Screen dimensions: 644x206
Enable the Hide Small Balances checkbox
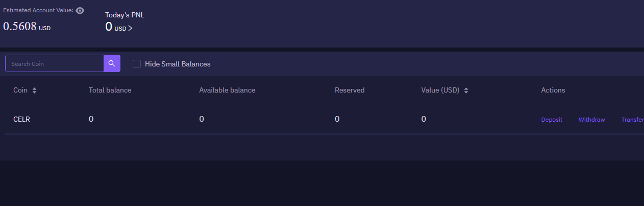[137, 64]
